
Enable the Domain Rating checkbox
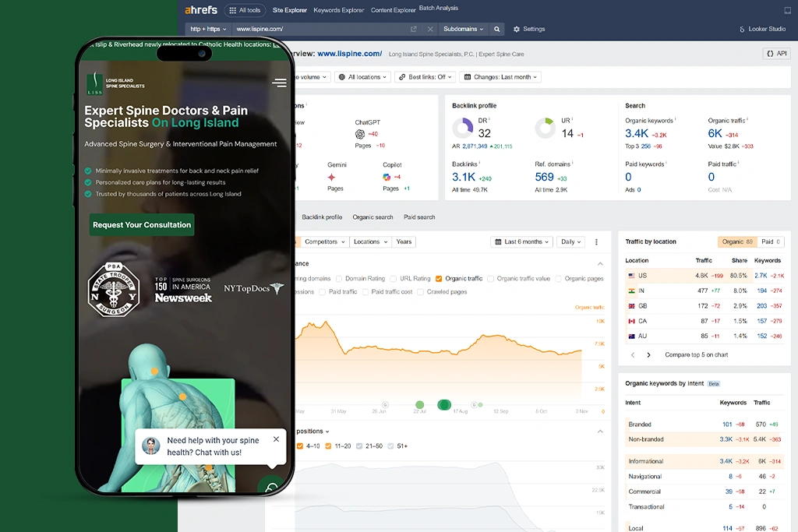pyautogui.click(x=338, y=278)
